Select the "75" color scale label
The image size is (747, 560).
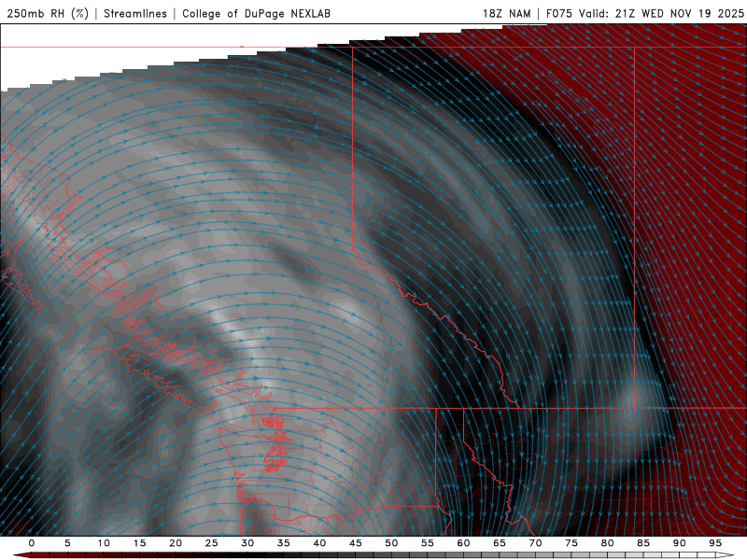tap(571, 543)
